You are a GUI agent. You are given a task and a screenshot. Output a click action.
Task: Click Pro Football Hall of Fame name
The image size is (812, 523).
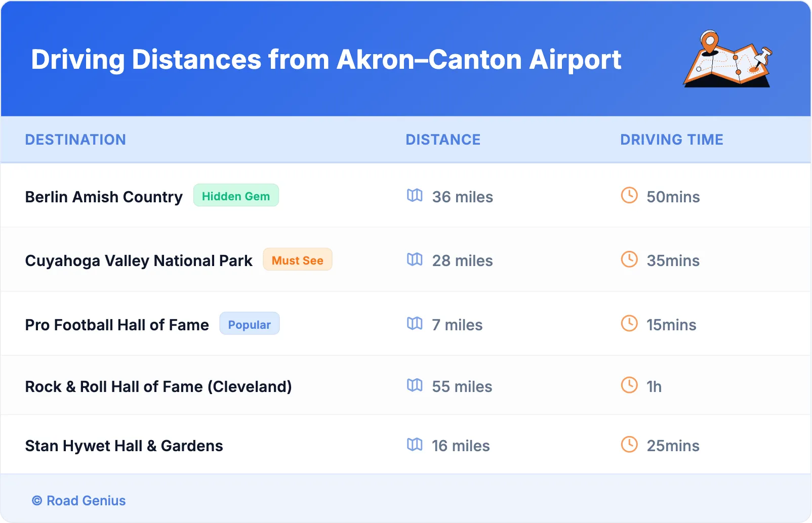(117, 325)
